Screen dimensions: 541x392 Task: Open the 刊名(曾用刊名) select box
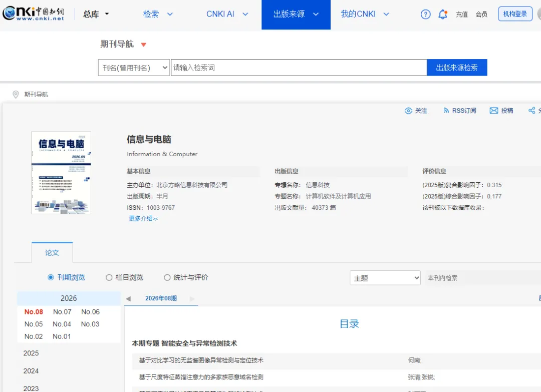tap(134, 68)
